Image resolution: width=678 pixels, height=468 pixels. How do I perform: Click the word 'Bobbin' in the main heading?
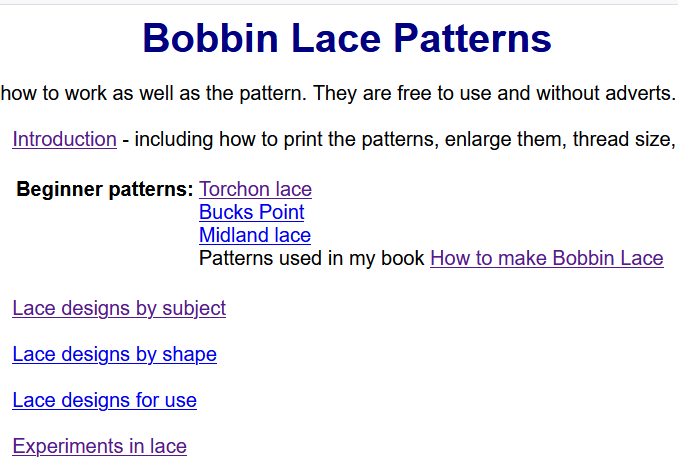210,38
